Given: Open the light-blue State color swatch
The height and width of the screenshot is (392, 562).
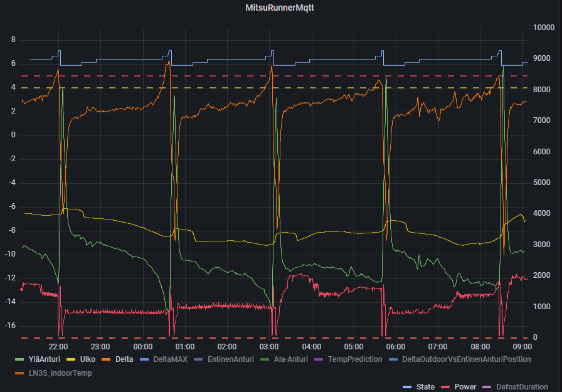Looking at the screenshot, I should (407, 387).
